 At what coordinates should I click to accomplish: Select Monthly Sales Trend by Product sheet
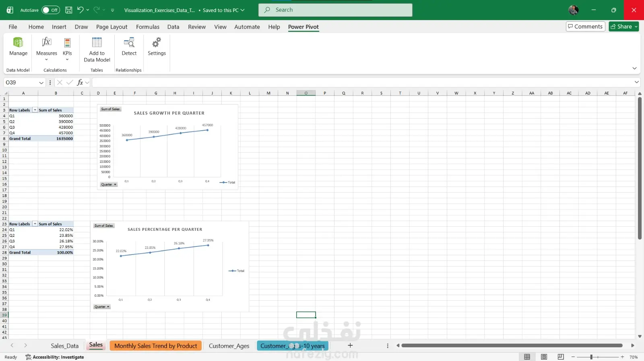[x=155, y=346]
